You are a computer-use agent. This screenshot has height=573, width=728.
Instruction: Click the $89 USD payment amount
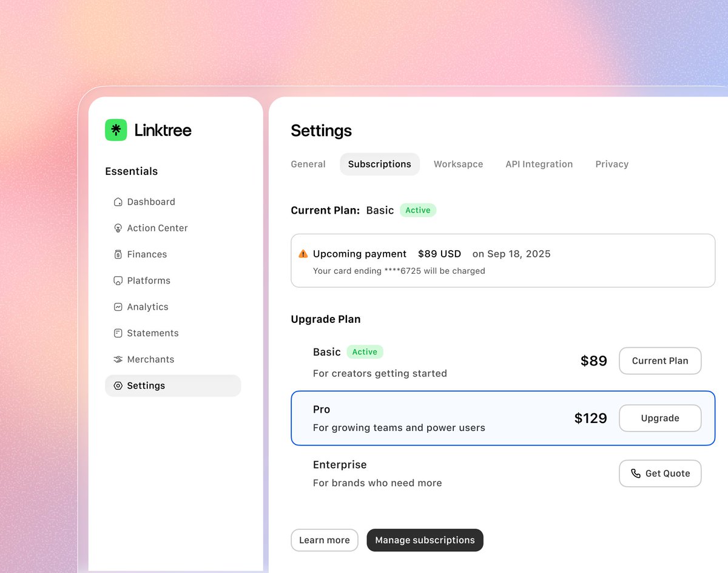tap(440, 254)
